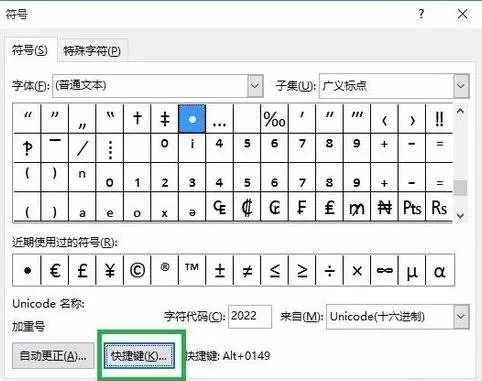The image size is (482, 381).
Task: Pick the plus-minus ± recently used symbol
Action: click(219, 270)
